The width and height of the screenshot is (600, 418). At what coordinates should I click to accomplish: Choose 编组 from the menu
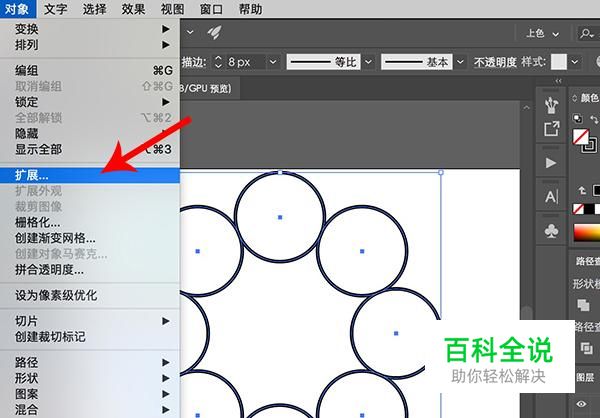(x=90, y=70)
